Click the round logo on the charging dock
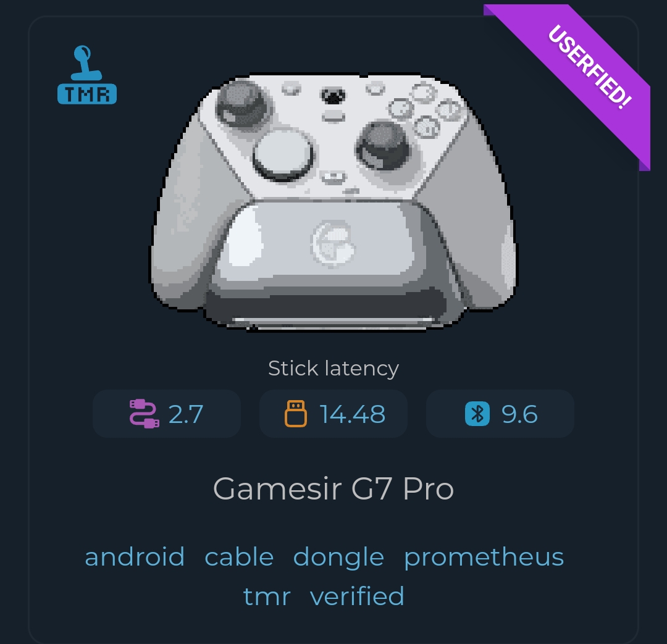The width and height of the screenshot is (667, 644). coord(333,243)
